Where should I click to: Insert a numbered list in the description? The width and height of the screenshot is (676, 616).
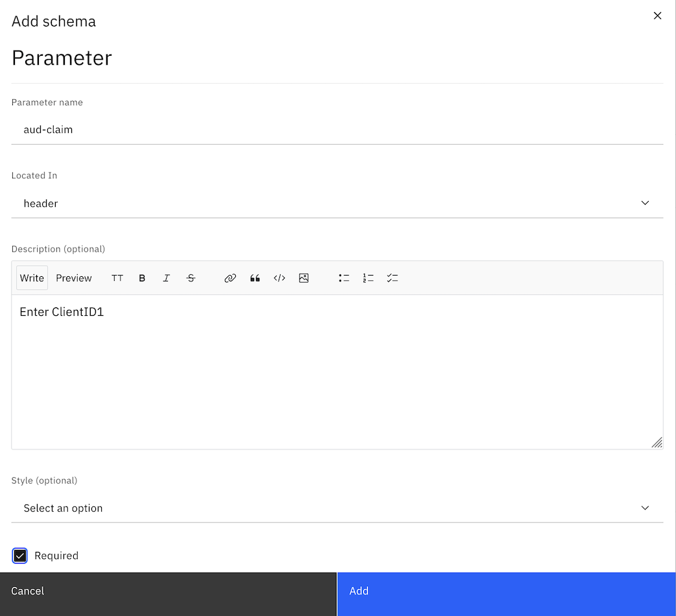tap(368, 278)
